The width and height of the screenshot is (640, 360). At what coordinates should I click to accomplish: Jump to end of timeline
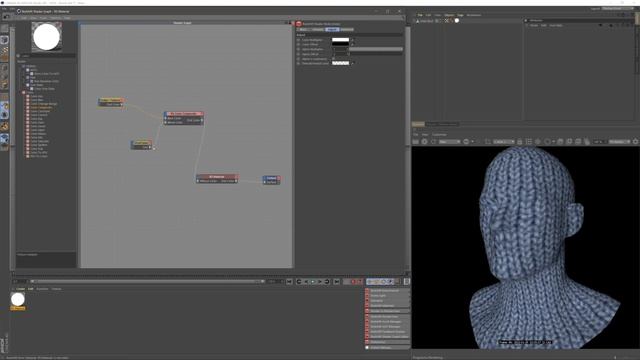[337, 282]
